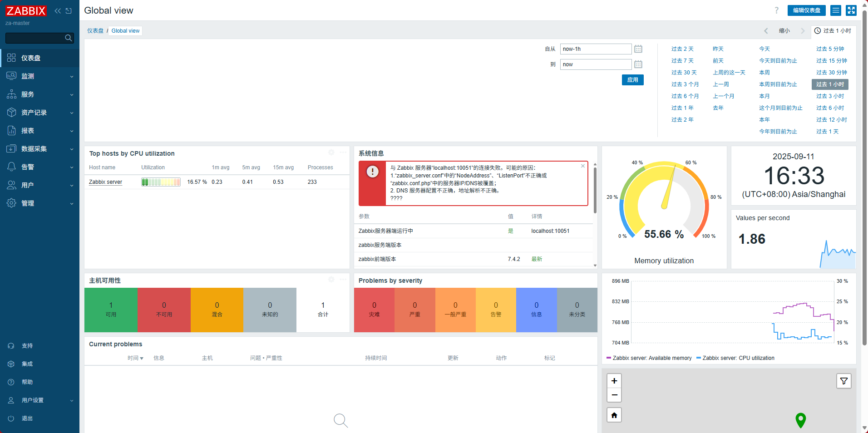Select 过去 12 小时 time range
868x433 pixels.
click(831, 120)
